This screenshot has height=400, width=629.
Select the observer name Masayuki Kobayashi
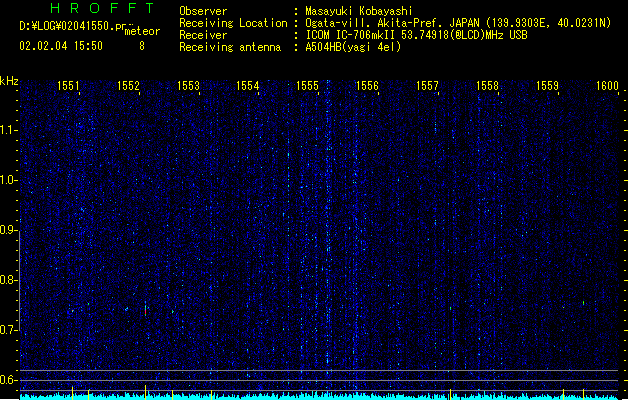pyautogui.click(x=359, y=11)
